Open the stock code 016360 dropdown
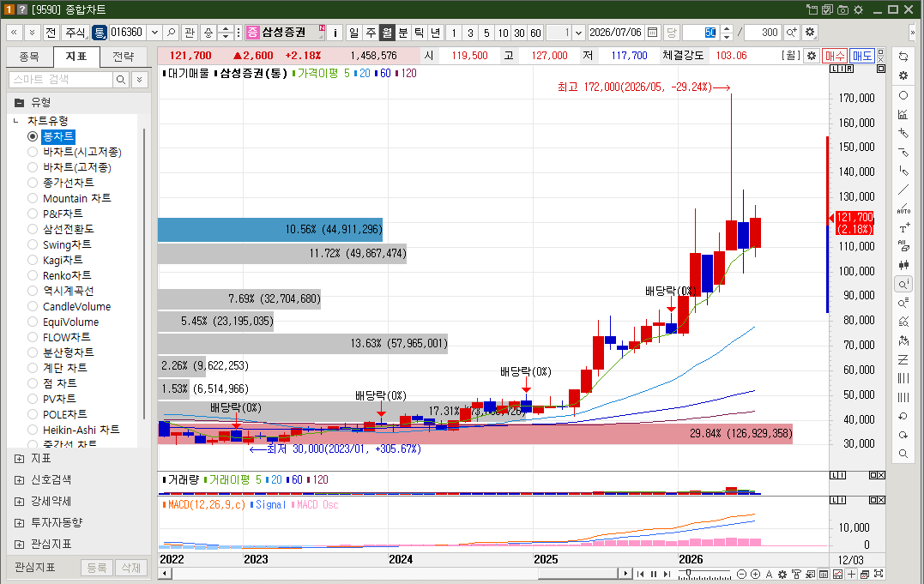The image size is (924, 584). (x=154, y=33)
